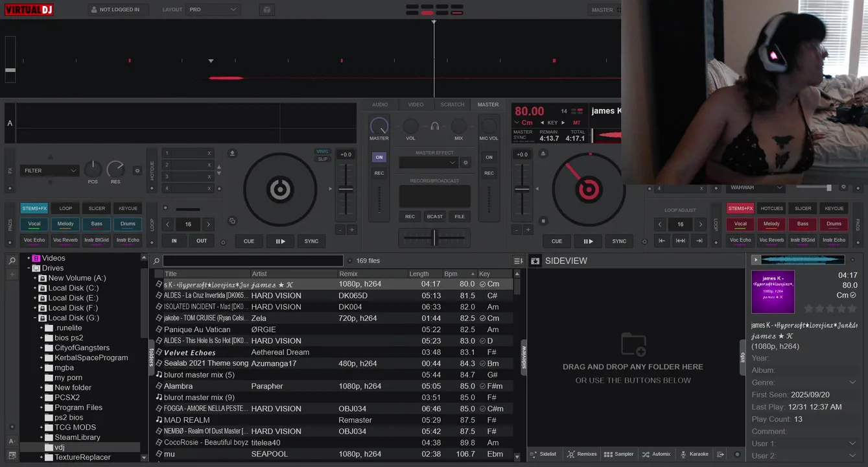Click the plus icon in the folder sidebar
The width and height of the screenshot is (868, 467).
12,274
